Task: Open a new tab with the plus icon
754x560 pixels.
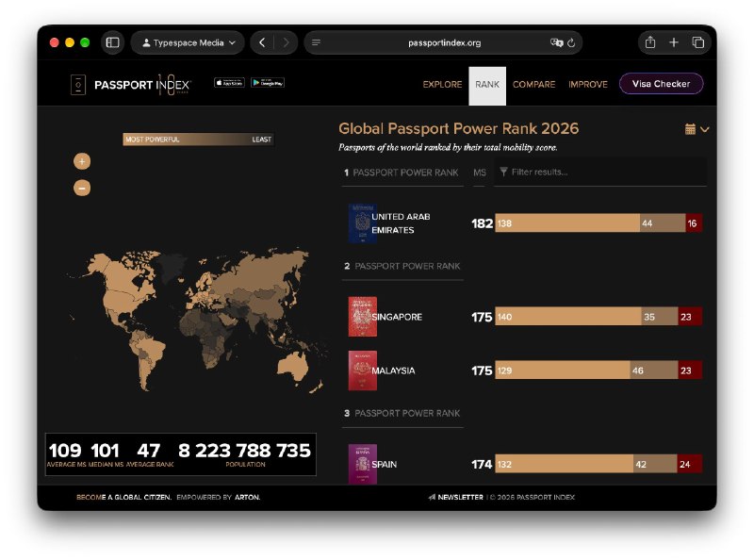Action: [x=674, y=42]
